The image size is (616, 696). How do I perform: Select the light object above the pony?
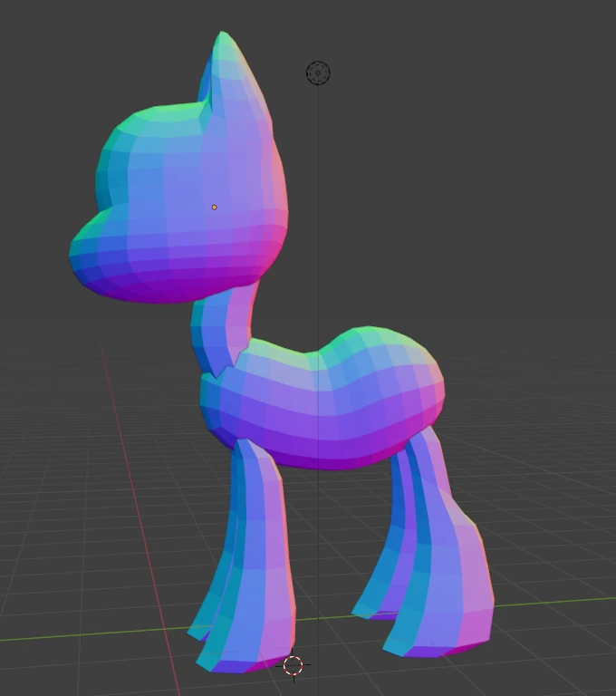pyautogui.click(x=318, y=73)
